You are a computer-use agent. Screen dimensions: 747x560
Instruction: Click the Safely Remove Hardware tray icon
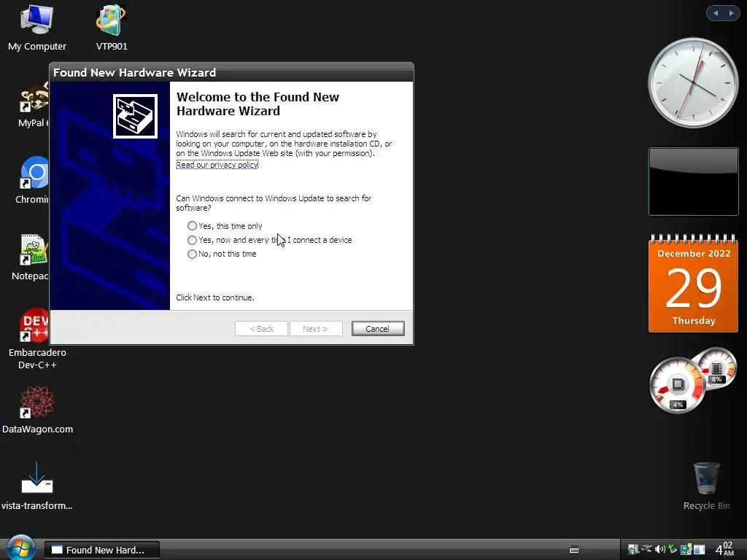[646, 549]
